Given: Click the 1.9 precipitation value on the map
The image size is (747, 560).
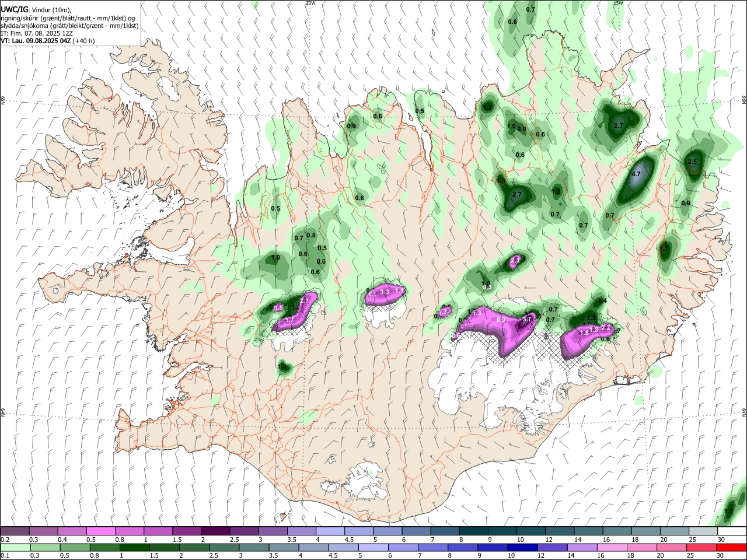Looking at the screenshot, I should coord(591,318).
